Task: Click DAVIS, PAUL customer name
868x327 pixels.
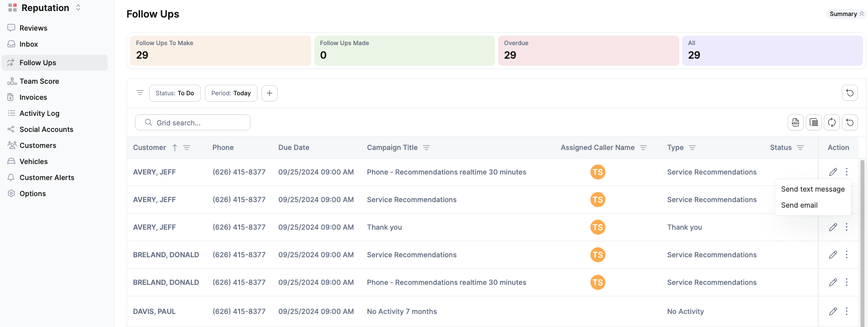Action: point(154,311)
